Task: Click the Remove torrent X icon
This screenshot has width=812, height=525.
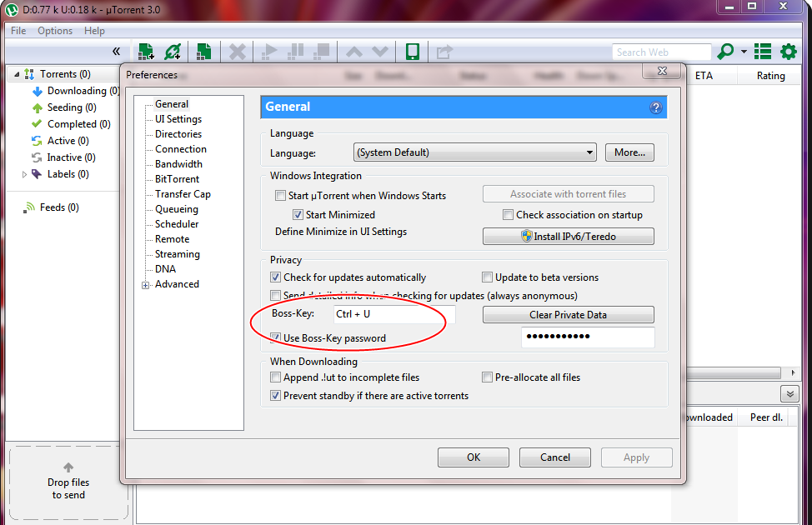Action: pyautogui.click(x=237, y=52)
